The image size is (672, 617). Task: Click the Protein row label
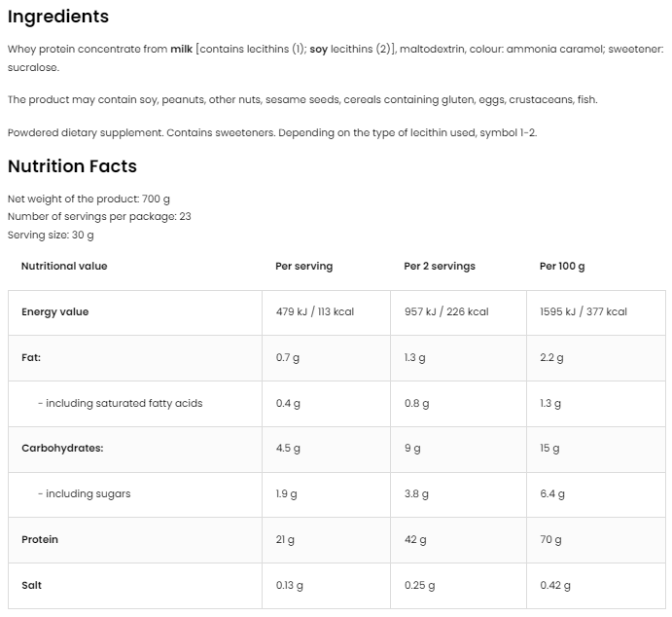point(40,539)
